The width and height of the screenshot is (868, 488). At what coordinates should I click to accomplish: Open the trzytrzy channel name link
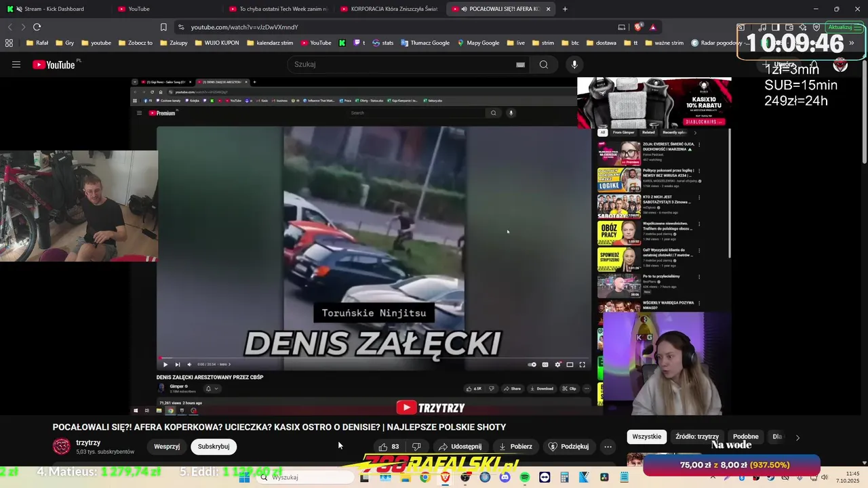88,443
